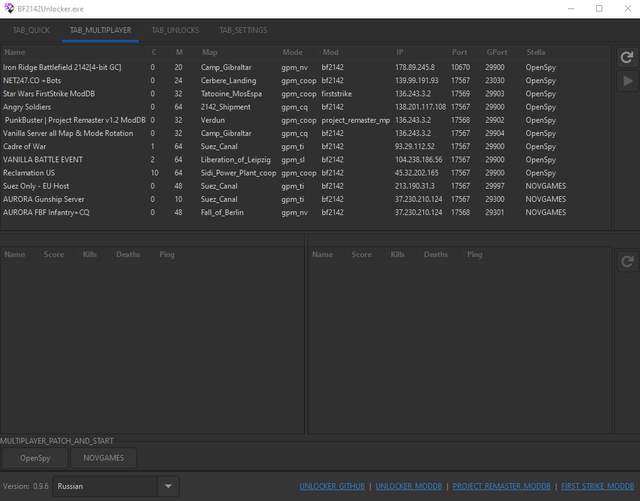
Task: Click IP address 45.32.202.165
Action: coord(416,173)
